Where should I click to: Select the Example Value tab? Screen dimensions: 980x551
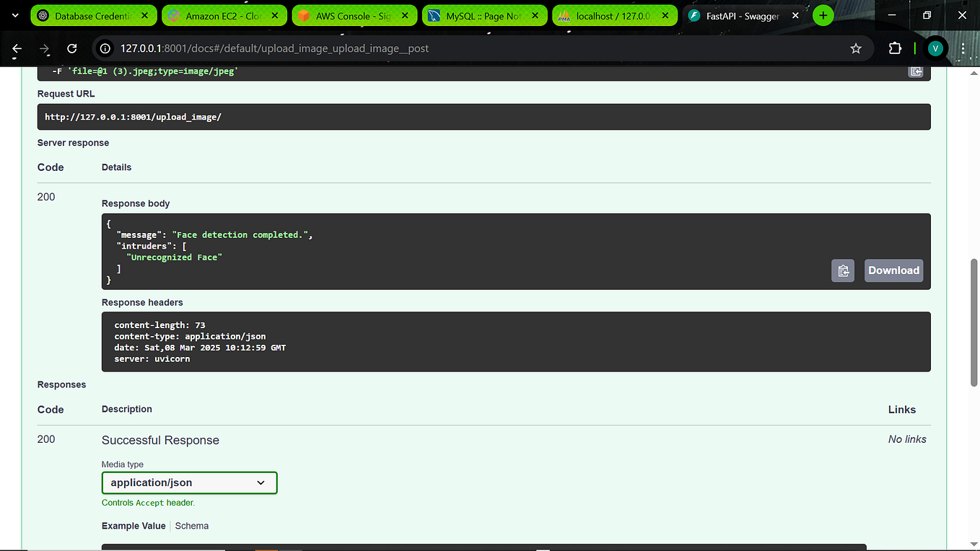(134, 526)
